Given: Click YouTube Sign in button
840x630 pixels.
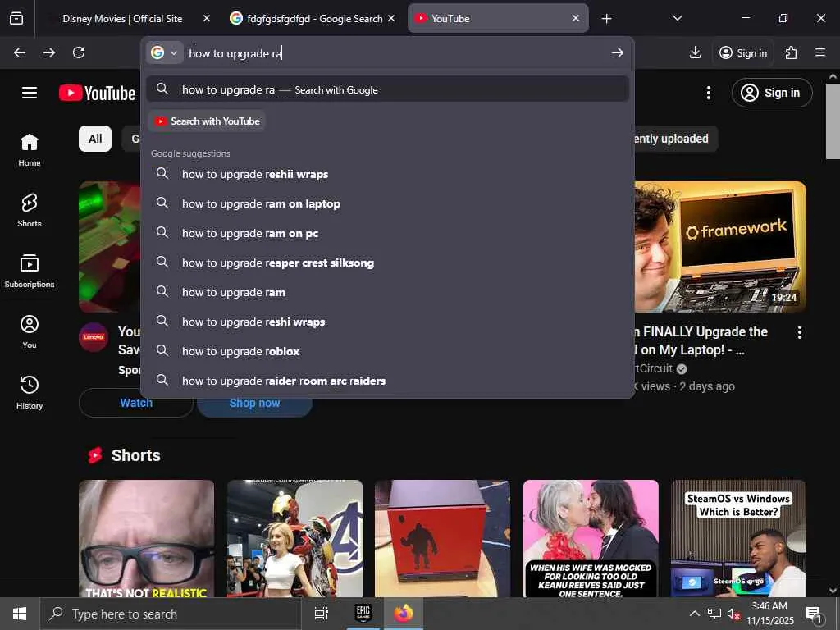Looking at the screenshot, I should tap(772, 93).
